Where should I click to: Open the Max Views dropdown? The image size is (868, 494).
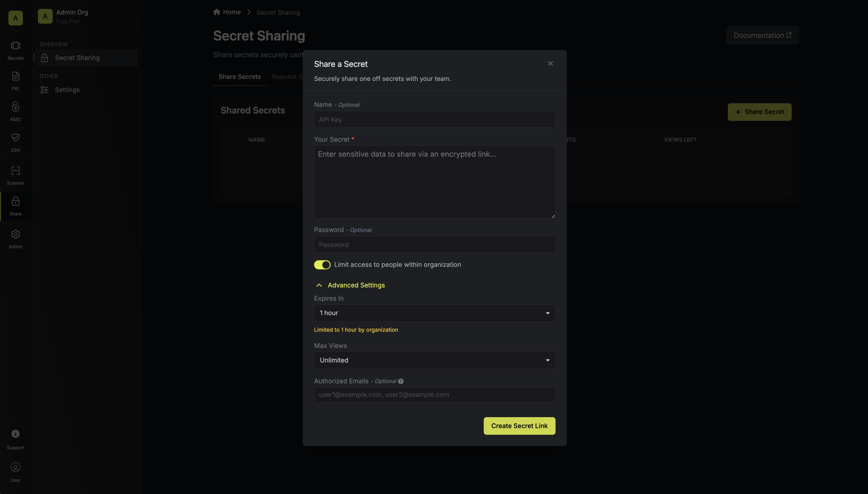coord(435,360)
